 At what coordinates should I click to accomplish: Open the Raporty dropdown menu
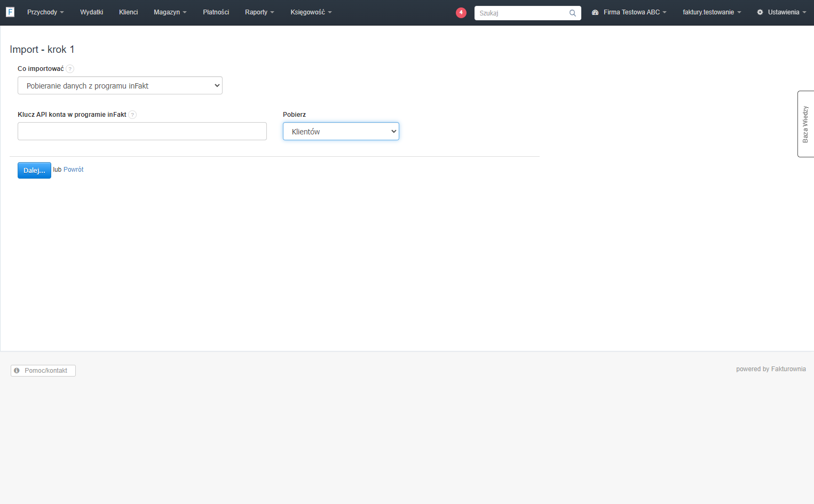[259, 12]
